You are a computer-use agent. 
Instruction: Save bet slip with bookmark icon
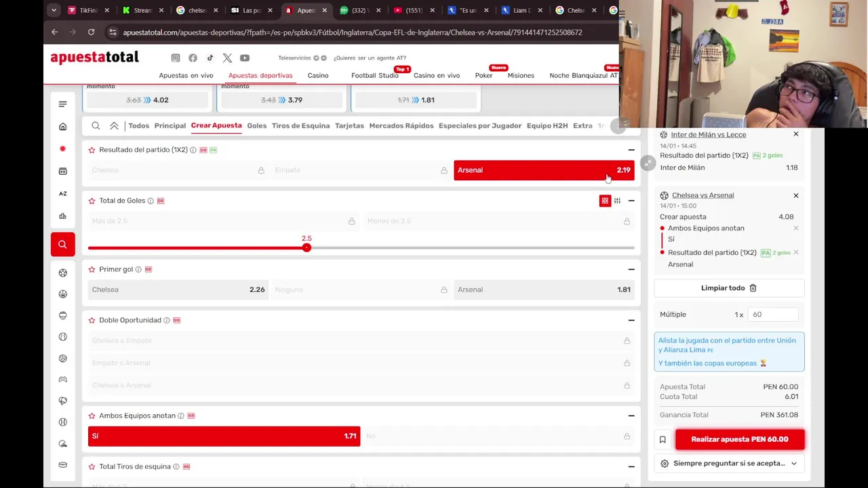(x=663, y=439)
